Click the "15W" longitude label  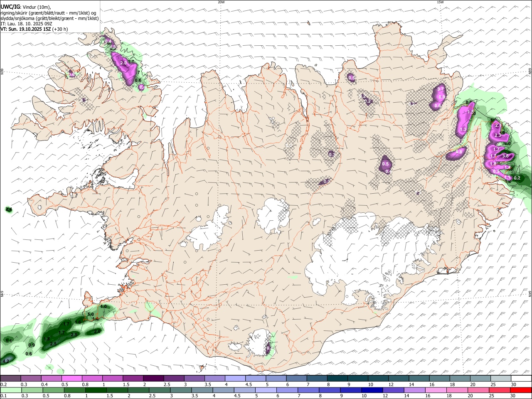pyautogui.click(x=440, y=2)
